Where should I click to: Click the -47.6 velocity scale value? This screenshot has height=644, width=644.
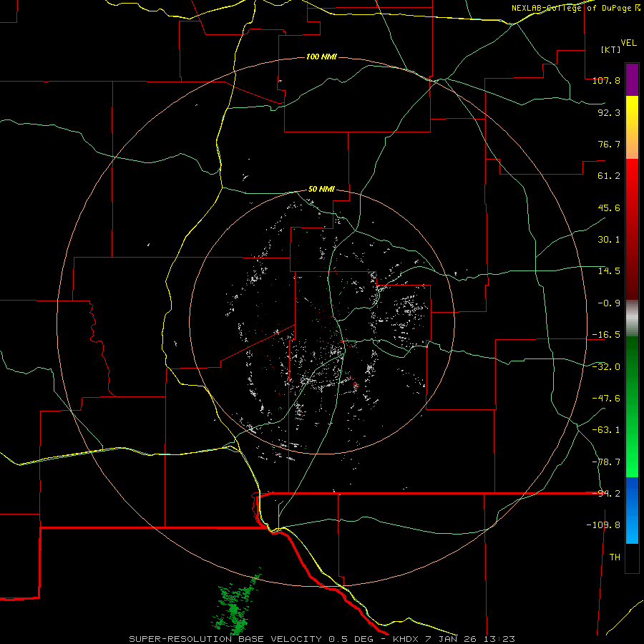[606, 399]
